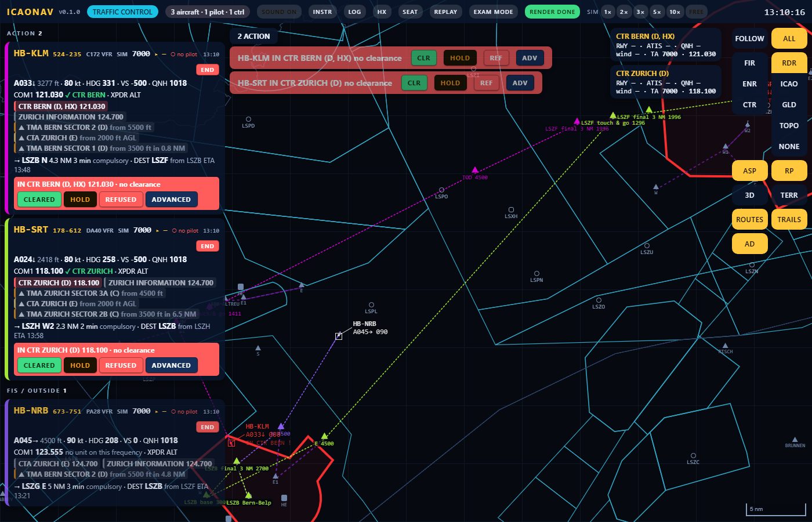Click ADVANCED in the HB-KLM card
The height and width of the screenshot is (522, 812).
tap(171, 200)
